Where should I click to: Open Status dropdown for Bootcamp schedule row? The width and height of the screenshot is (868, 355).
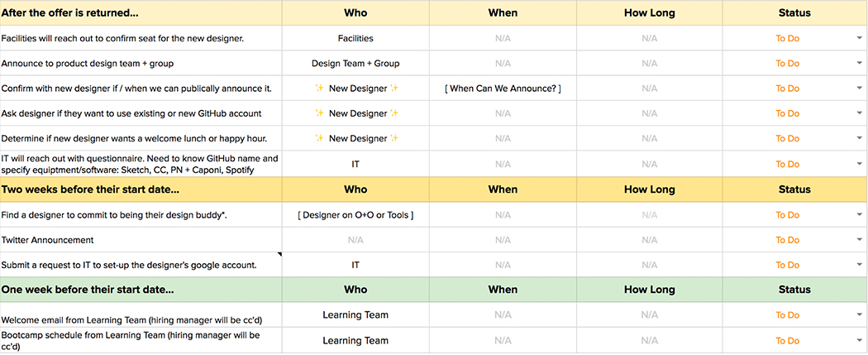[860, 341]
